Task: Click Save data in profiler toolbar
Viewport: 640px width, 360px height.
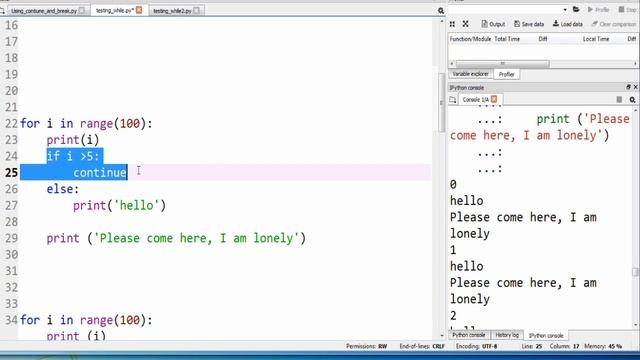Action: [529, 24]
